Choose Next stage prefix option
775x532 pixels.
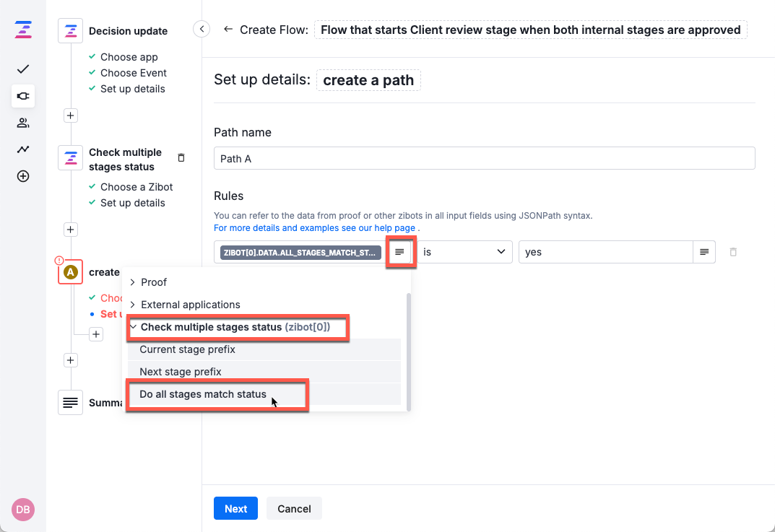(x=181, y=372)
